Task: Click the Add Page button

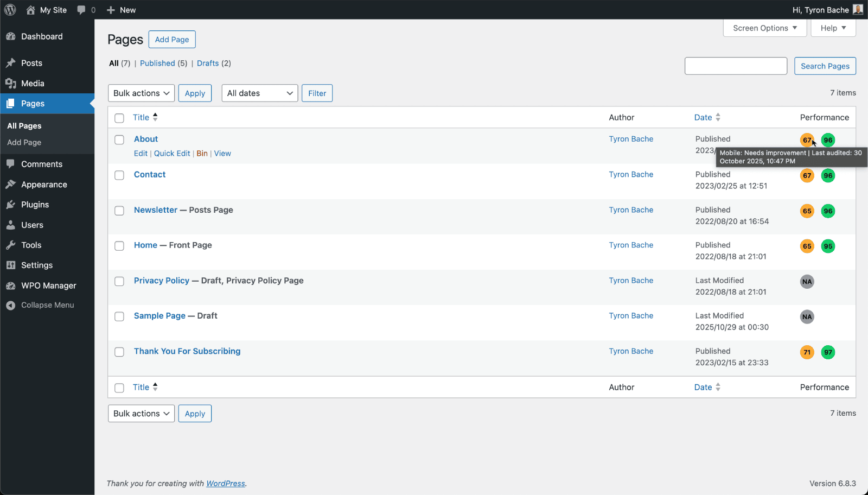Action: tap(171, 39)
